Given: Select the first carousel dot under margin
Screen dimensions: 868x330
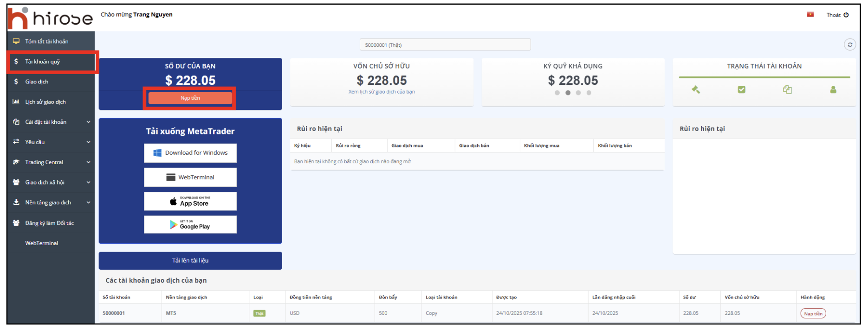Looking at the screenshot, I should point(557,93).
